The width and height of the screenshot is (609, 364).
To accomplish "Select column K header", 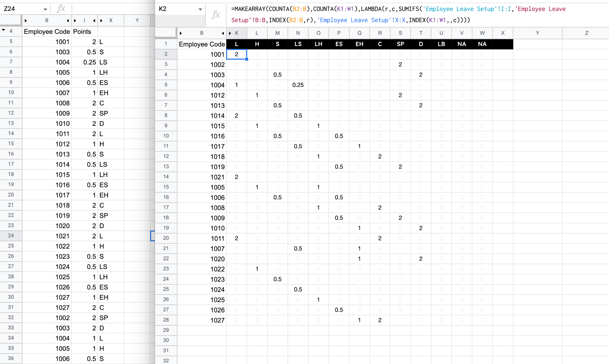I will (237, 33).
